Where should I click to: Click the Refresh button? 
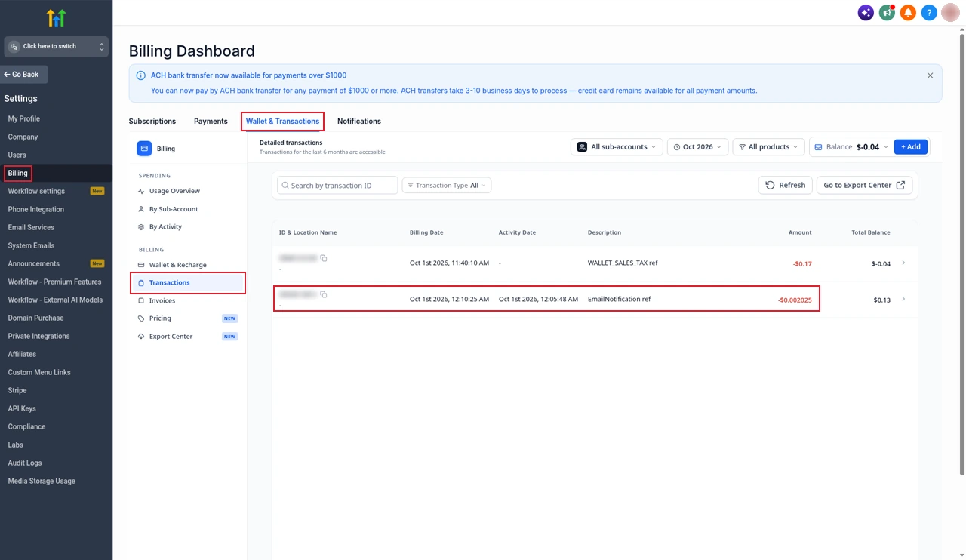(x=785, y=185)
